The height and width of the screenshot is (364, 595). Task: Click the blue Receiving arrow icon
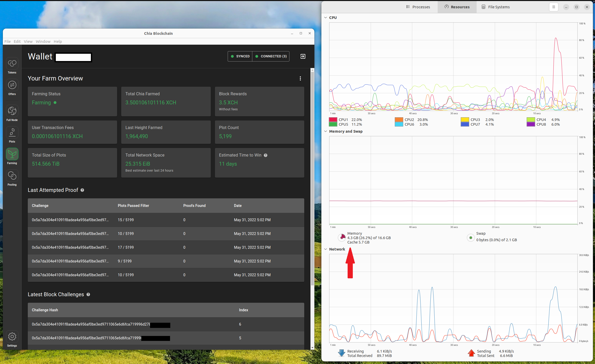[341, 353]
